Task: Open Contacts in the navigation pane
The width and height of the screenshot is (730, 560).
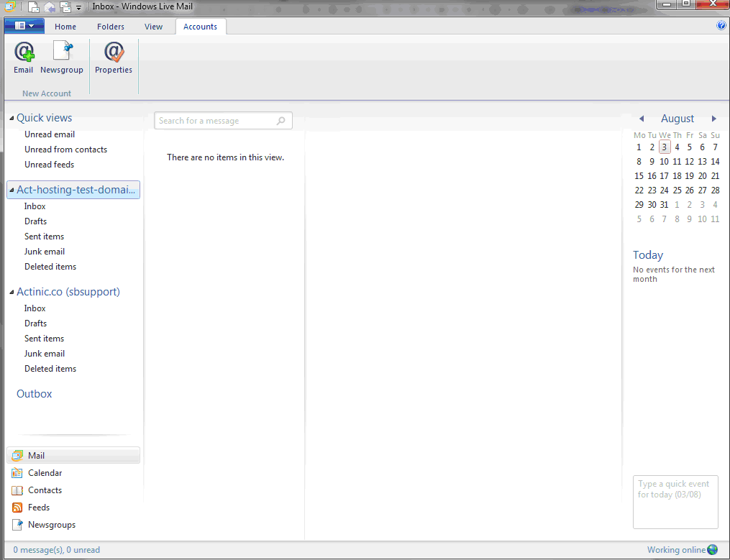Action: [45, 490]
